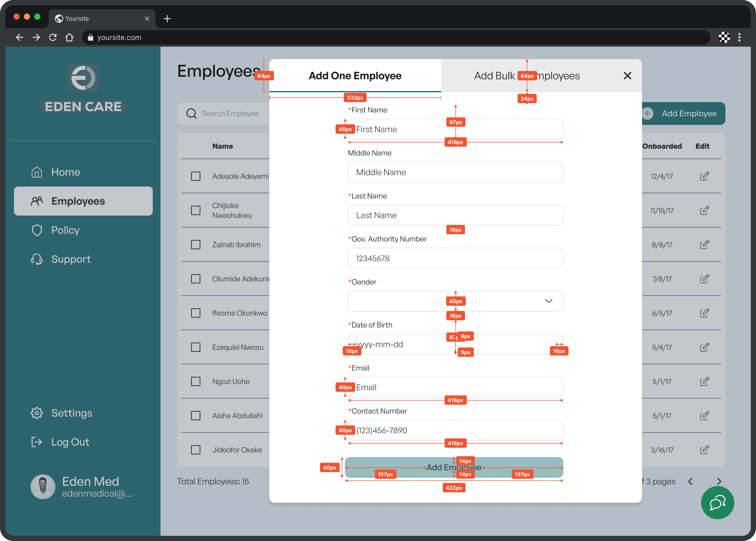Switch to Add One Employee tab

(x=355, y=76)
